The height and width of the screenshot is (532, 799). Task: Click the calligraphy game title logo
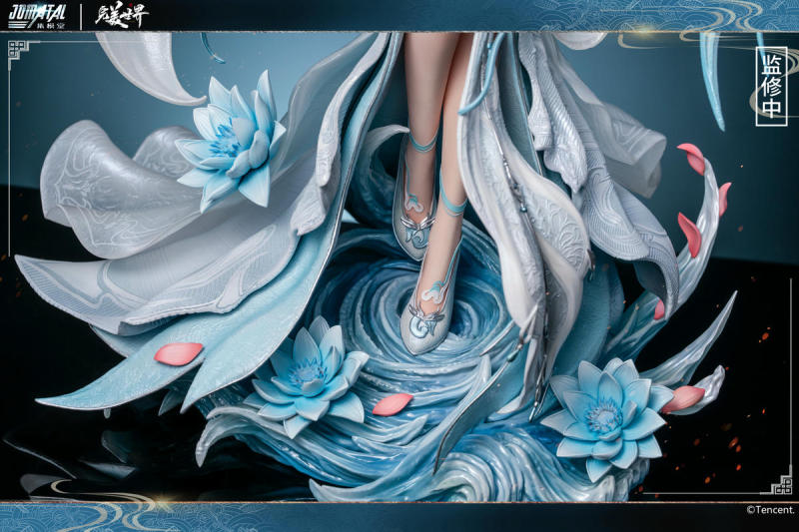pyautogui.click(x=121, y=16)
